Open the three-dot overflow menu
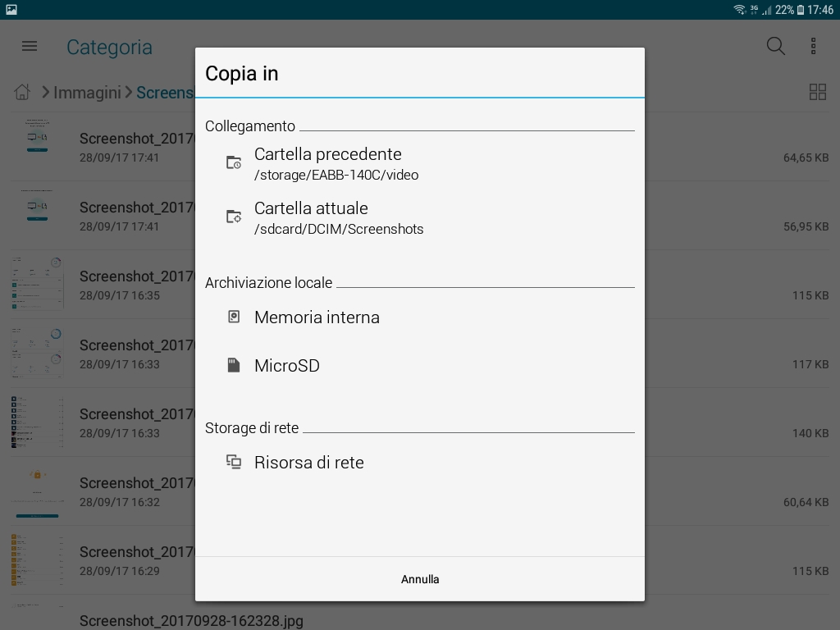 (x=813, y=47)
